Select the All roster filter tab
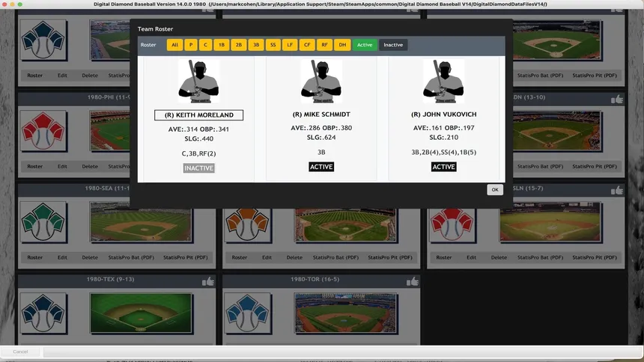Viewport: 644px width, 362px height. point(174,45)
